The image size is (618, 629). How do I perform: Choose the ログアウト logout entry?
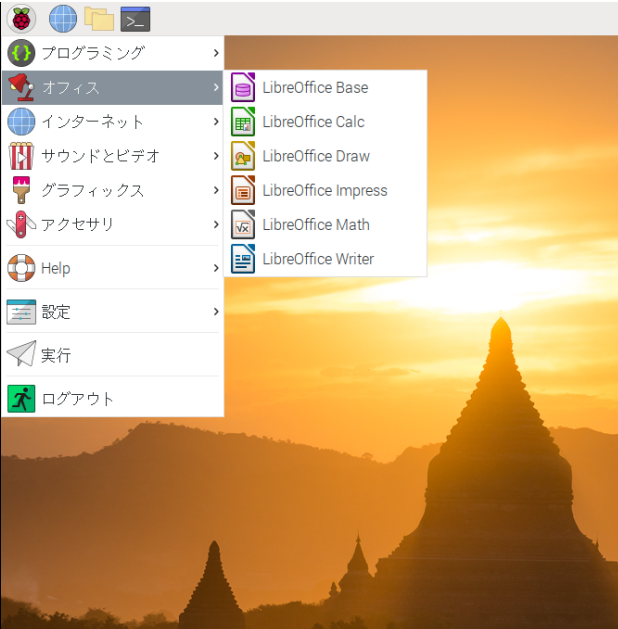click(113, 399)
